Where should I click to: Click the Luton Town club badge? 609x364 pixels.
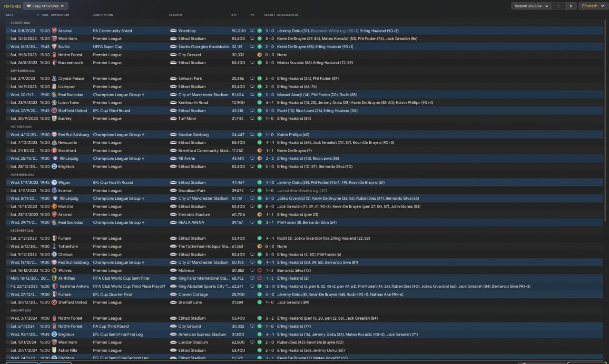pos(54,103)
